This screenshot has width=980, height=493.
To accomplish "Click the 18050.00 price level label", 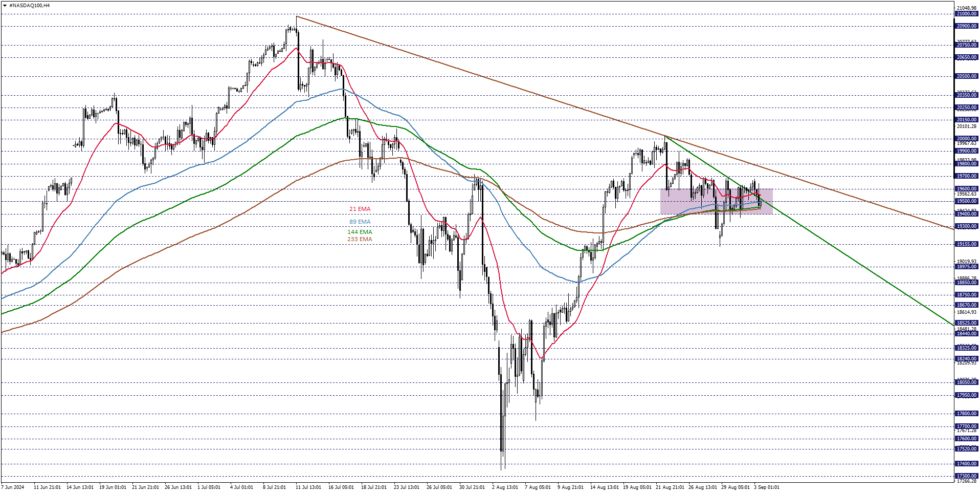I will tap(966, 382).
